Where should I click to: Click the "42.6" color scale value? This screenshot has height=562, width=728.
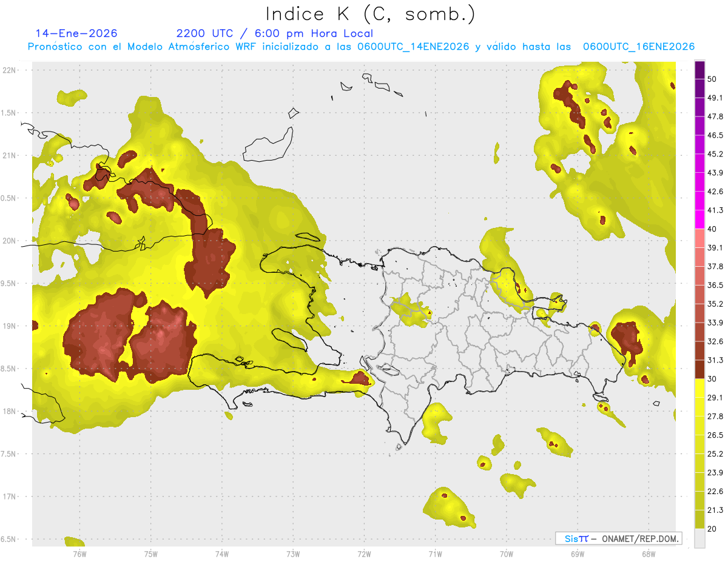click(x=716, y=192)
